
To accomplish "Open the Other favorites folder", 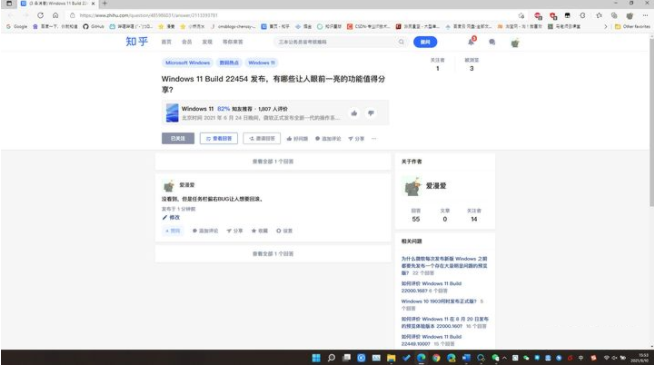I will point(632,26).
